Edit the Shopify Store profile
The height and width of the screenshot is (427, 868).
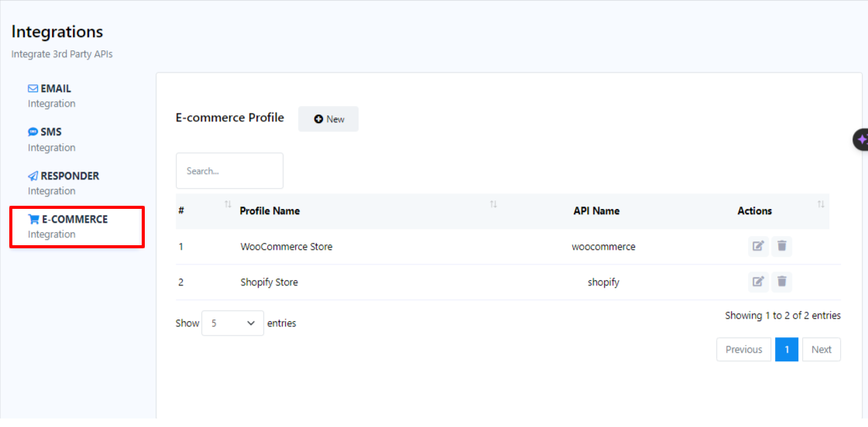pos(758,282)
